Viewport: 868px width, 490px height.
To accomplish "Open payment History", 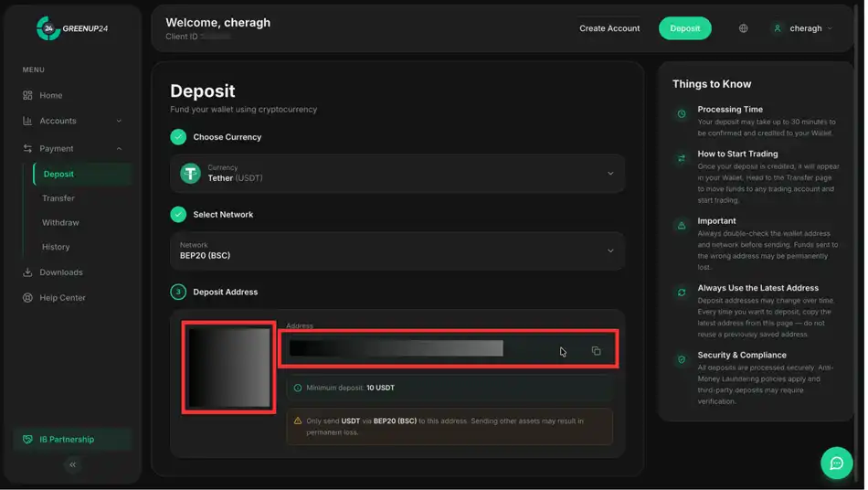I will point(56,247).
